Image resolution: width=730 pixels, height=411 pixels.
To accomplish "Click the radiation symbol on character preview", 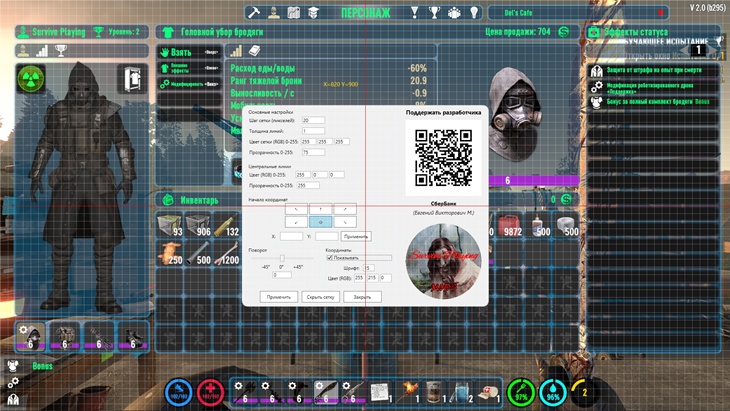I will click(31, 78).
